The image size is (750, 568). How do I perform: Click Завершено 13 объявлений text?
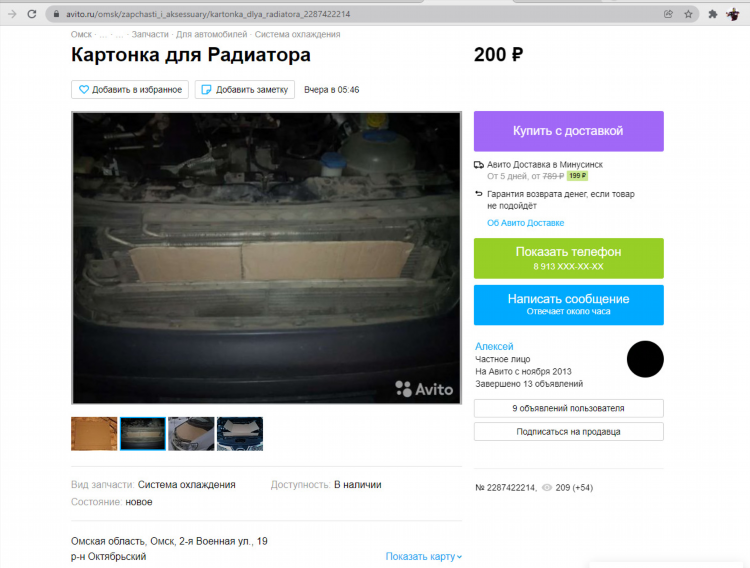pos(529,384)
